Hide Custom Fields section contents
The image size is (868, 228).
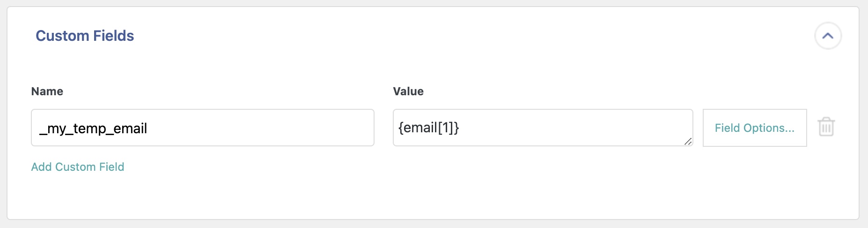[828, 36]
